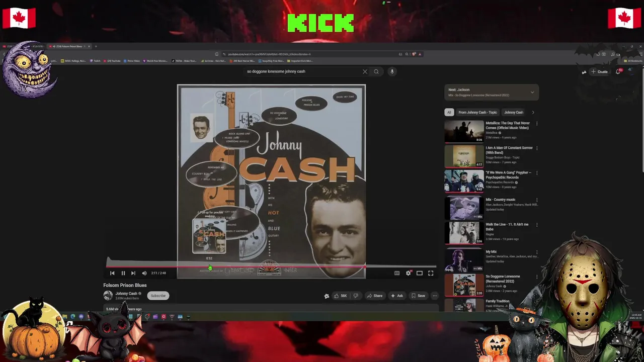Open the Johnny Cash channel name link
Image resolution: width=644 pixels, height=362 pixels.
126,294
